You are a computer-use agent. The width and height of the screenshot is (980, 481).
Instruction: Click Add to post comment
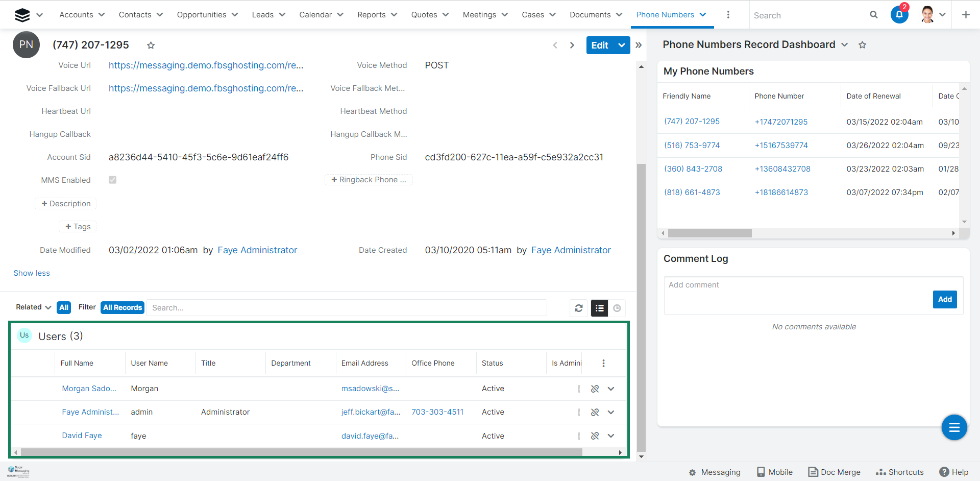944,299
